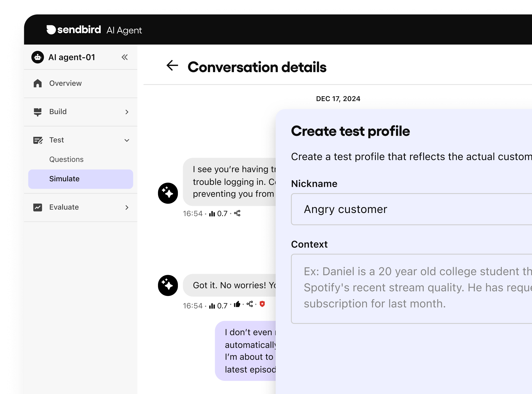Viewport: 532px width, 394px height.
Task: Click the thumbs up icon on second message
Action: click(x=237, y=304)
